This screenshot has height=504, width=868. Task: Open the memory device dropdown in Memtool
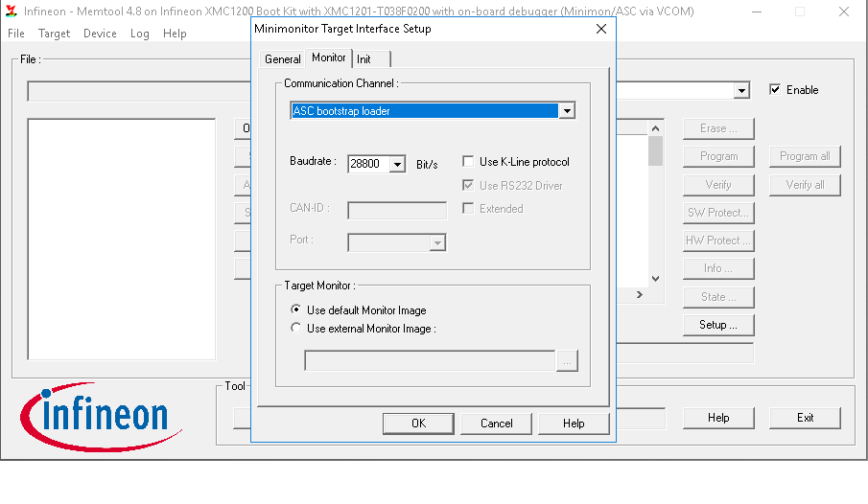coord(741,91)
